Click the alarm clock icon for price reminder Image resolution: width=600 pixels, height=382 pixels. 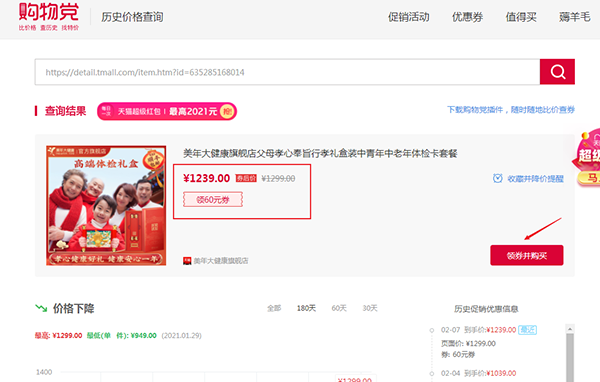tap(497, 178)
